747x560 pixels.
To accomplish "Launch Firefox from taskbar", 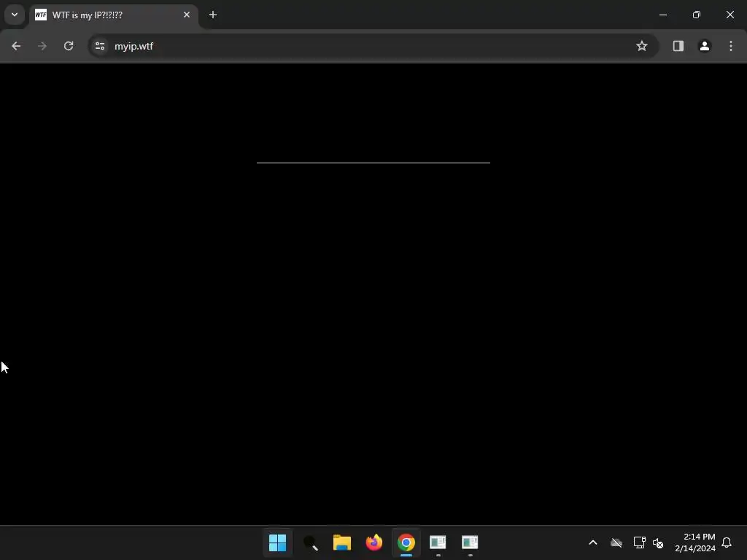I will tap(374, 542).
